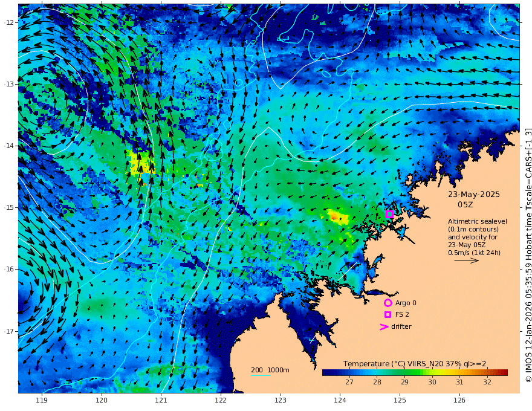
Task: Click the 27 tick label under the color bar
Action: 349,382
